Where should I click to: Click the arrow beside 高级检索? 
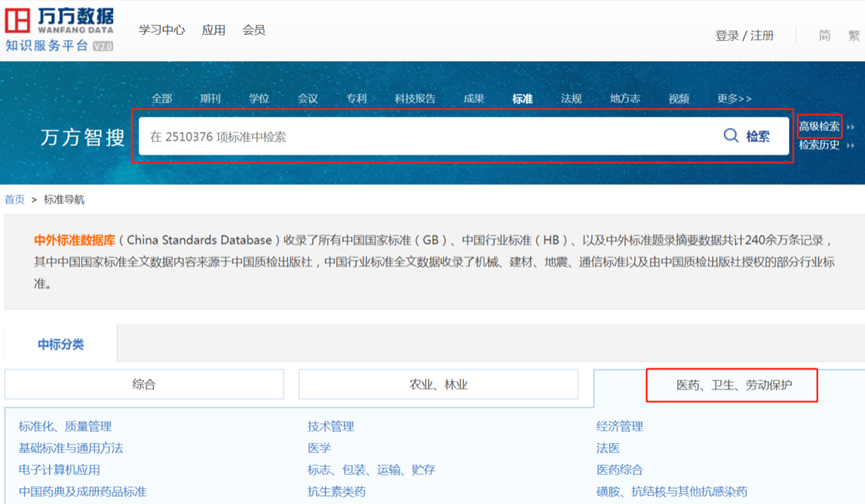point(851,127)
